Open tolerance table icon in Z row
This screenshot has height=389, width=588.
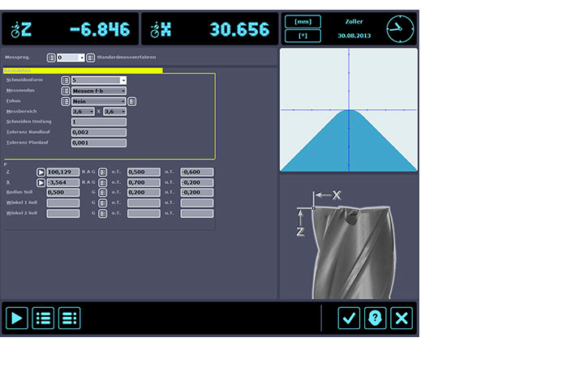click(x=103, y=172)
